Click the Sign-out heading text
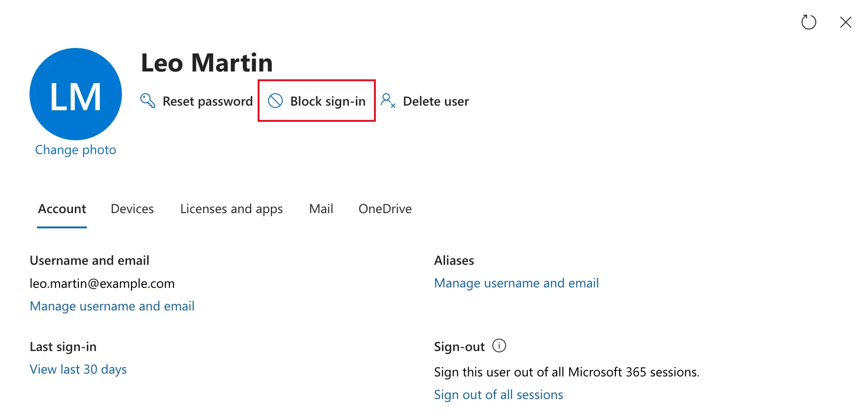 [x=459, y=347]
